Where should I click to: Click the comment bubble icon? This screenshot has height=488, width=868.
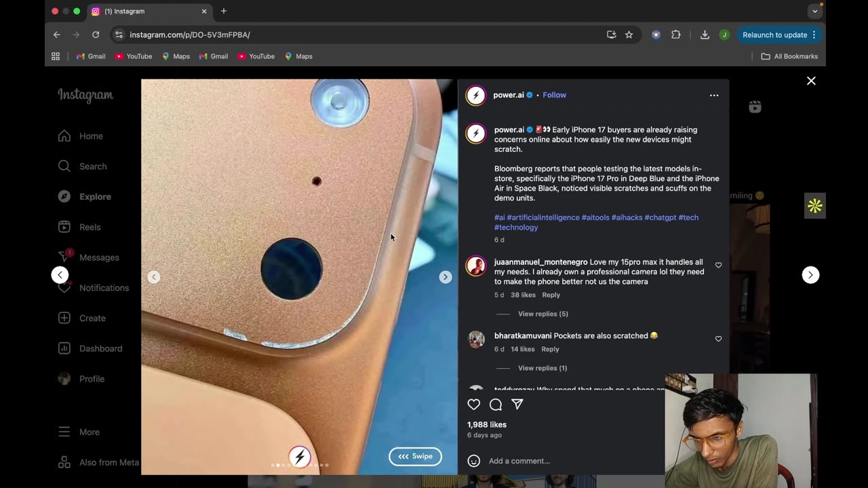pyautogui.click(x=496, y=405)
